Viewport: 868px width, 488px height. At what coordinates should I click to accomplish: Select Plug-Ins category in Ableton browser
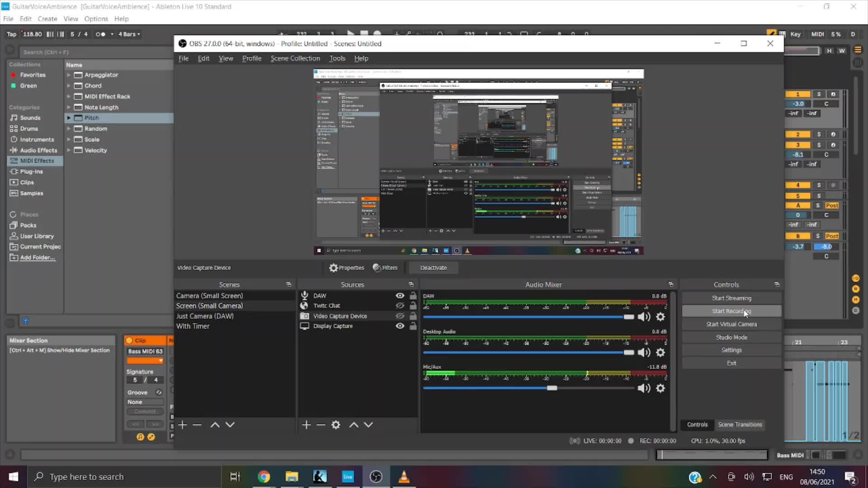[x=31, y=171]
